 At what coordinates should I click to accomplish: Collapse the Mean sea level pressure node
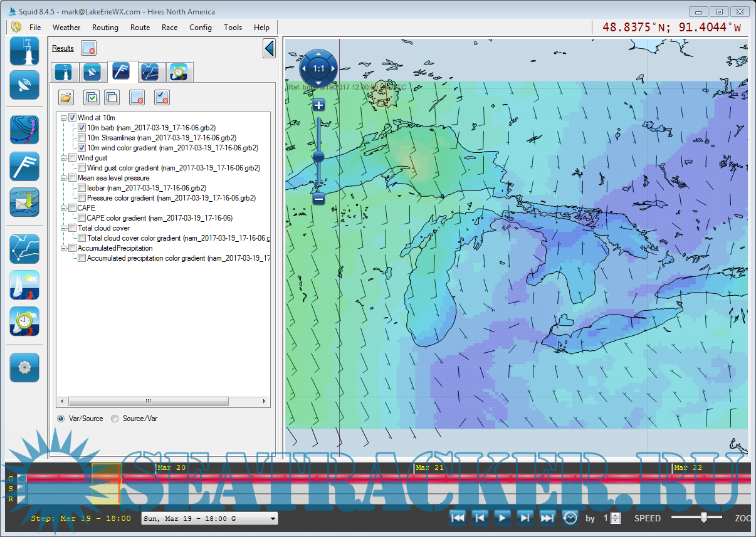63,178
